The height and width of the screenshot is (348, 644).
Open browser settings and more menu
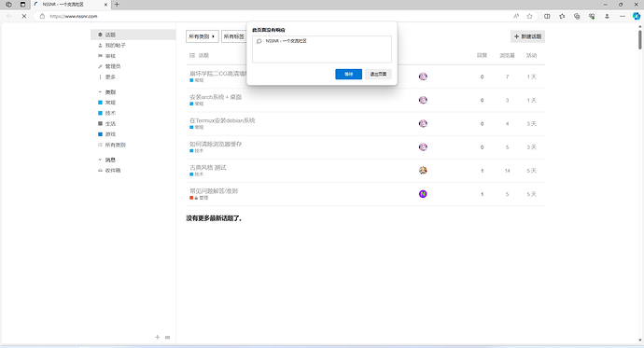pyautogui.click(x=623, y=16)
